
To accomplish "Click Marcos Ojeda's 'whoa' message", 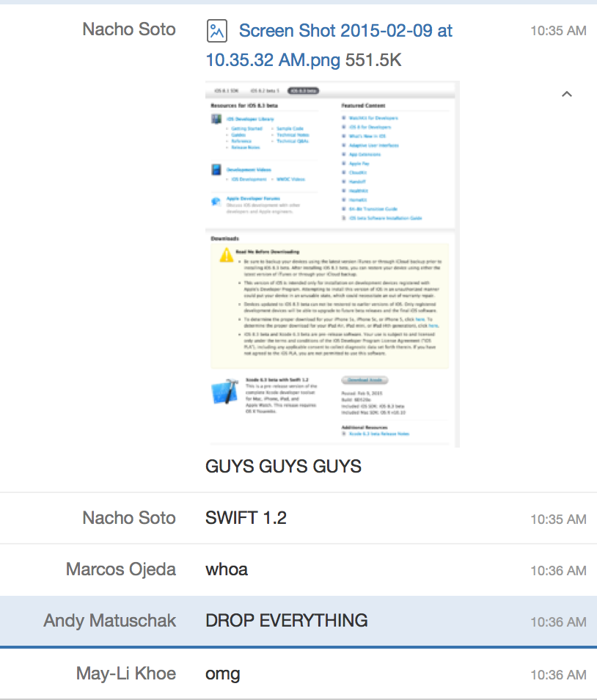I will [x=227, y=569].
